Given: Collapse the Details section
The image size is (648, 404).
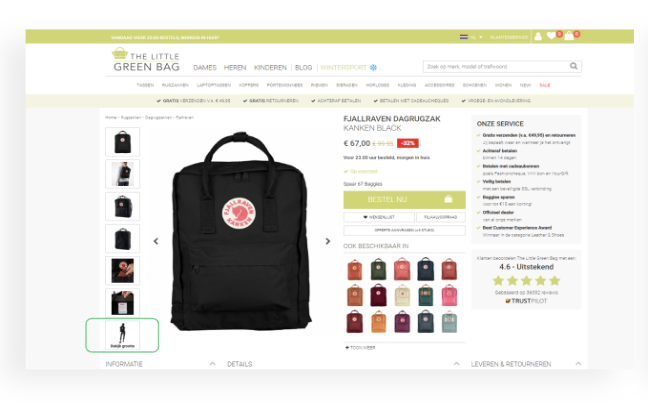Looking at the screenshot, I should (456, 364).
